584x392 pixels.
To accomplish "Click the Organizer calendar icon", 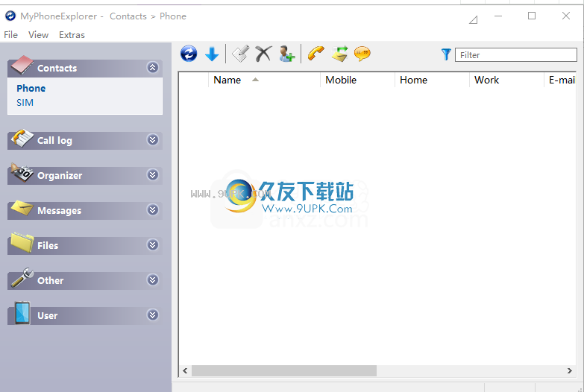I will (x=22, y=172).
